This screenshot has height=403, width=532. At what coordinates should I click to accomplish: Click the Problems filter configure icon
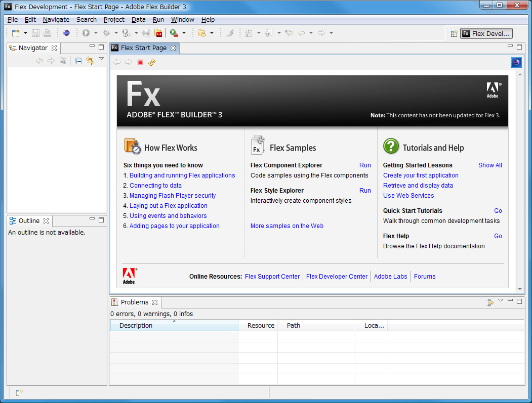click(490, 302)
